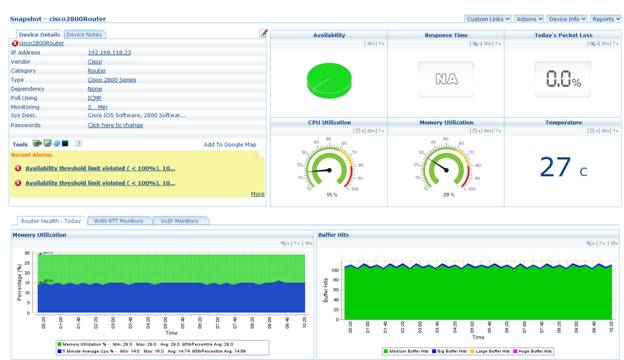The image size is (624, 360).
Task: Click the Cisco 2800 Series type link
Action: [x=112, y=80]
